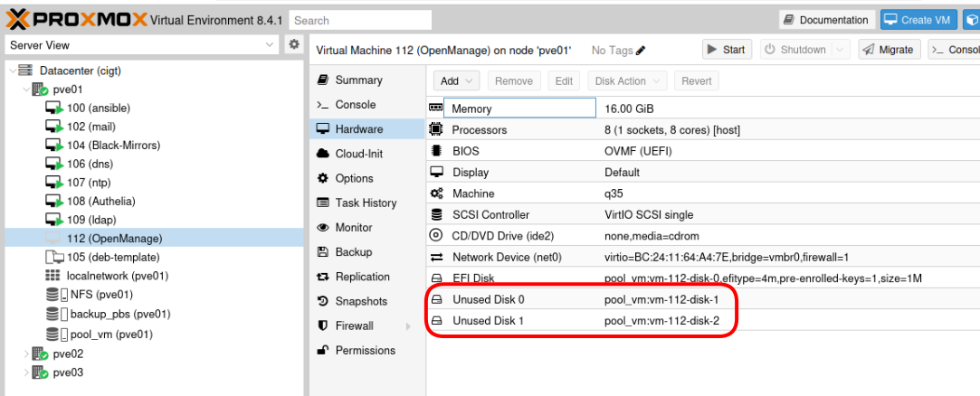980x396 pixels.
Task: Select the pool_vm:vm-112-disk-1 value
Action: 661,300
